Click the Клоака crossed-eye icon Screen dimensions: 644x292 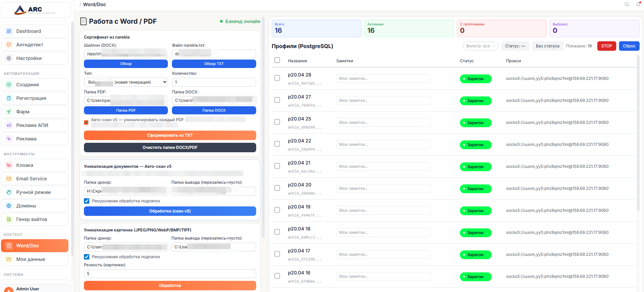[x=9, y=165]
